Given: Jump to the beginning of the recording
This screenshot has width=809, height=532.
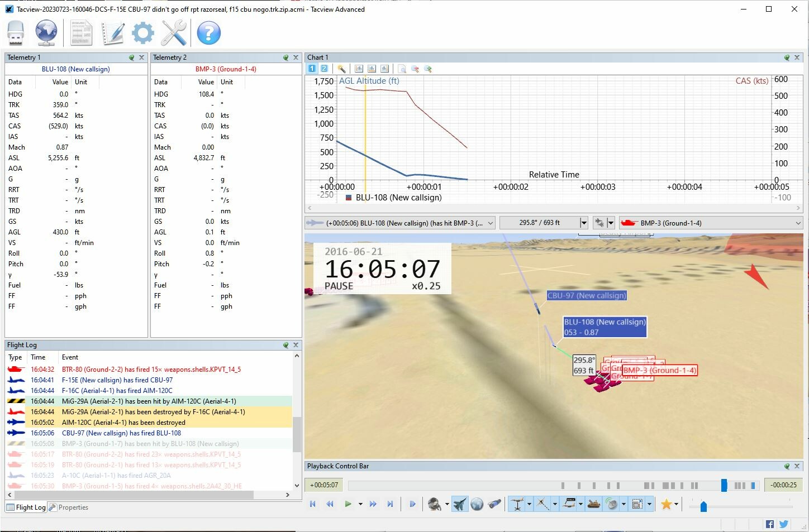Looking at the screenshot, I should 313,504.
